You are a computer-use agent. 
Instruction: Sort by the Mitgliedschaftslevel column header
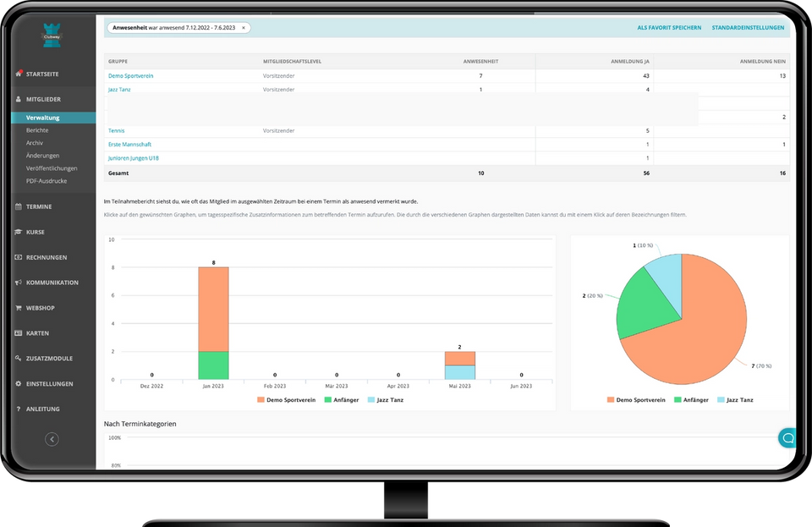[292, 62]
